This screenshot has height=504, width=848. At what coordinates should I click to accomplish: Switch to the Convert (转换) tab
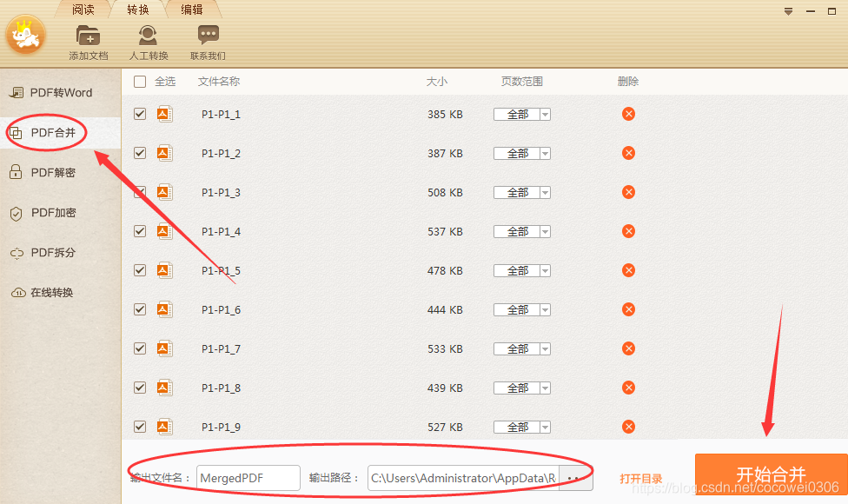pyautogui.click(x=138, y=10)
